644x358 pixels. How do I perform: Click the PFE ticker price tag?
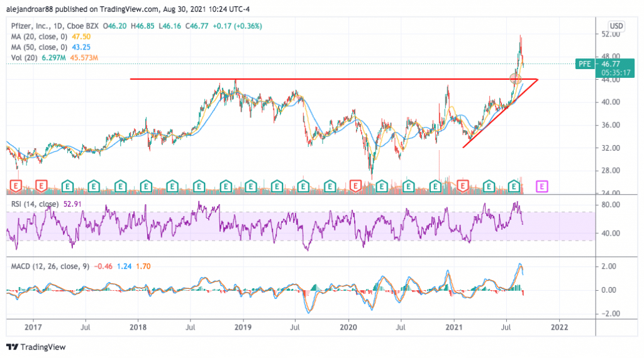tap(585, 64)
